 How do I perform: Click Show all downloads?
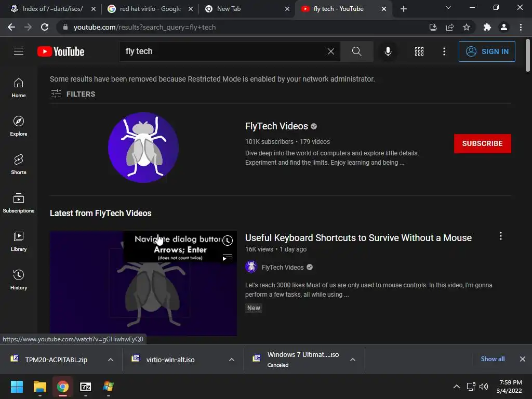pyautogui.click(x=493, y=359)
